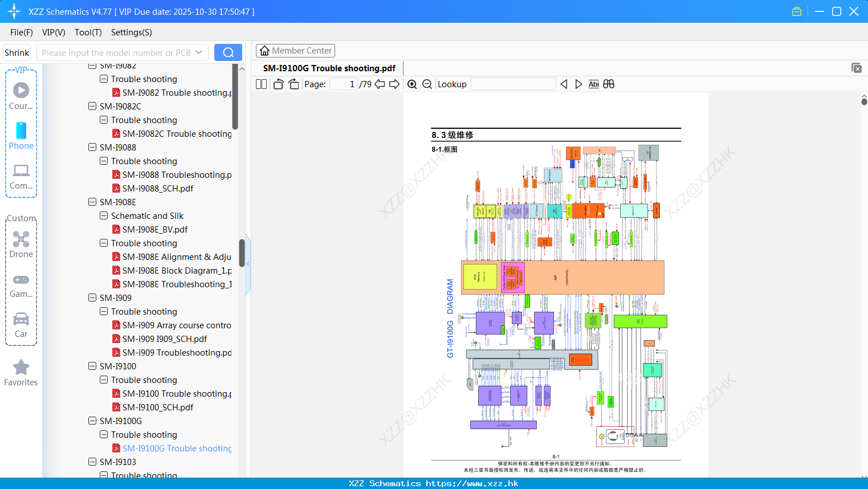868x489 pixels.
Task: Select highlighted SM-I9100G Trouble shooting file
Action: [172, 448]
